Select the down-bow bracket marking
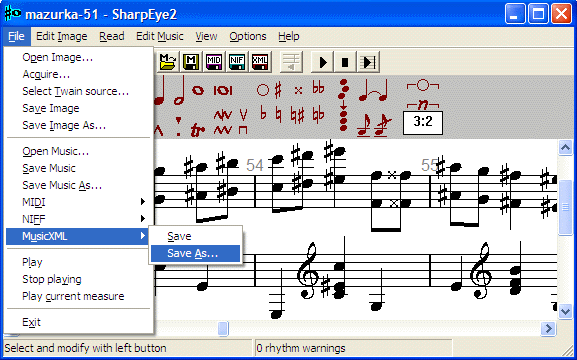The image size is (577, 360). pyautogui.click(x=243, y=130)
